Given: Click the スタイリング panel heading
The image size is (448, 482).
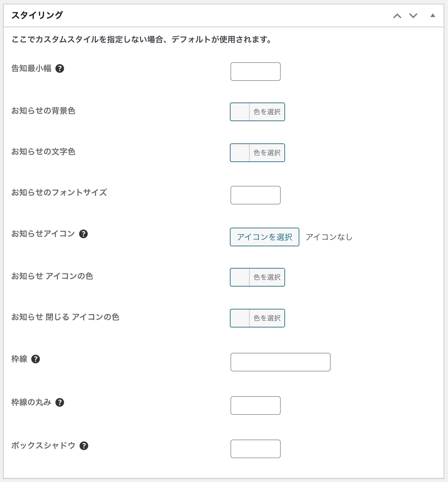Looking at the screenshot, I should 37,15.
